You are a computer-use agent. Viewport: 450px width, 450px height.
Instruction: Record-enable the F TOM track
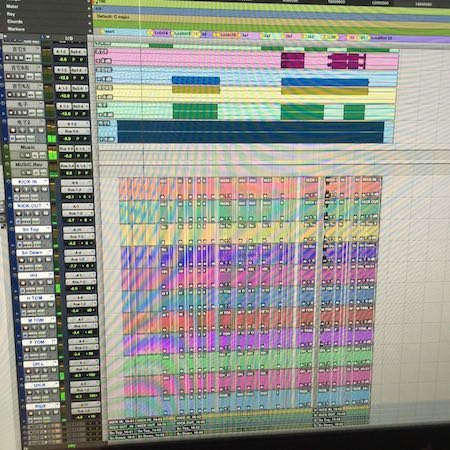point(27,349)
